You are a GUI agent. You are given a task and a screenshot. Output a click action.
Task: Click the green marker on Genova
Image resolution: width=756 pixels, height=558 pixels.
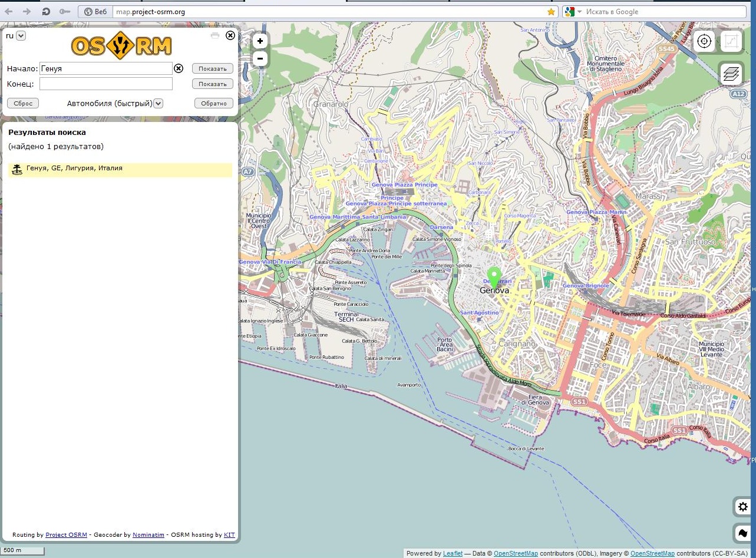494,276
